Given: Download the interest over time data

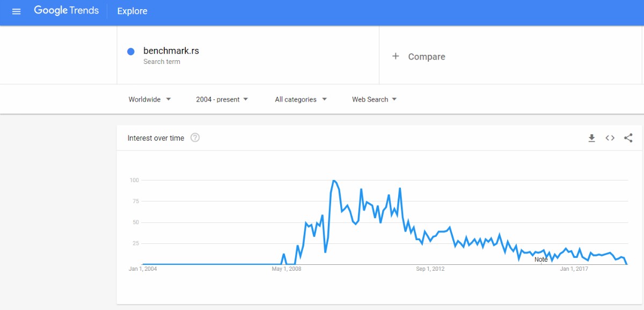Looking at the screenshot, I should [x=591, y=138].
